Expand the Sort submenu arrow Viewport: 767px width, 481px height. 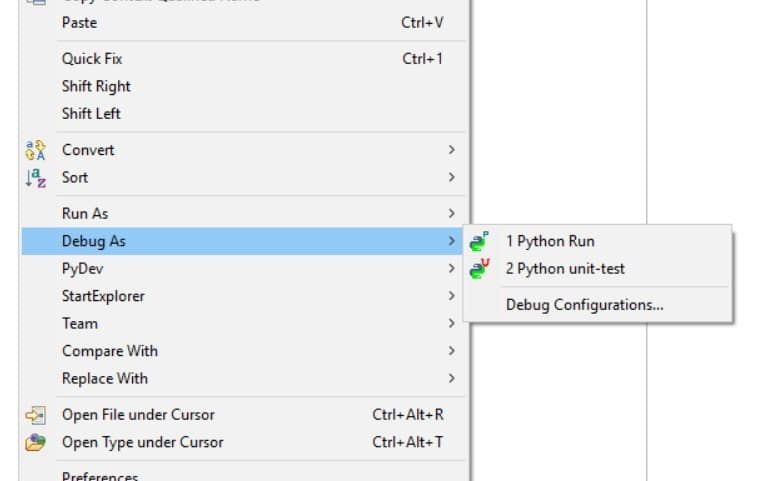[x=451, y=177]
